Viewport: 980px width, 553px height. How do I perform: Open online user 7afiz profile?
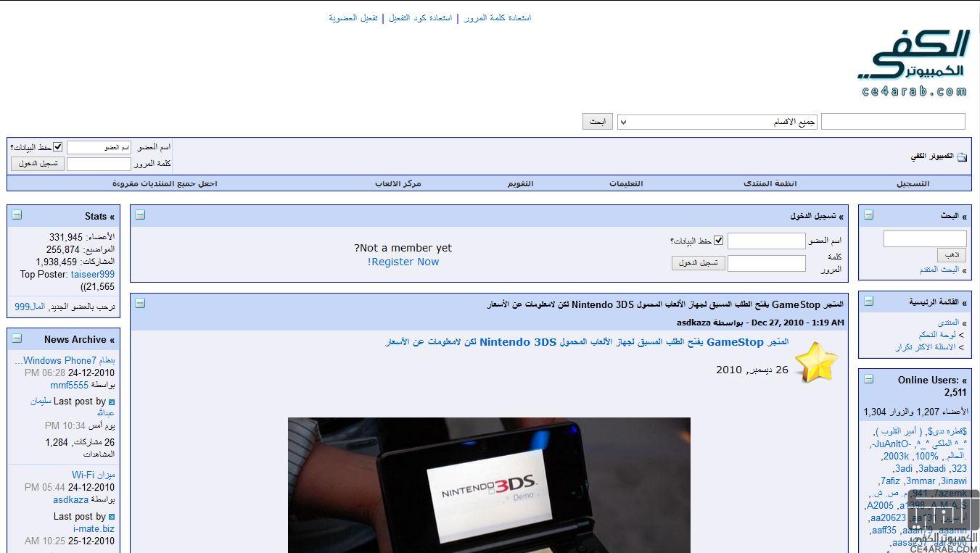(889, 481)
